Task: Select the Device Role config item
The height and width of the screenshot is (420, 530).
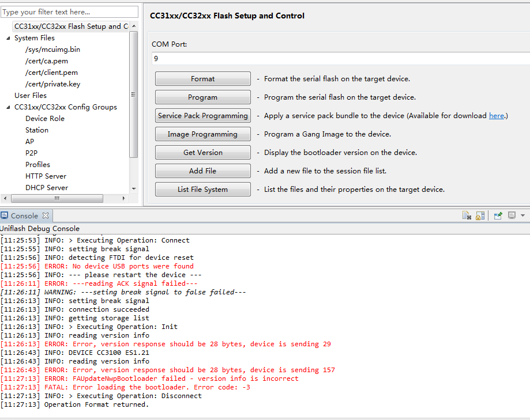Action: click(45, 119)
